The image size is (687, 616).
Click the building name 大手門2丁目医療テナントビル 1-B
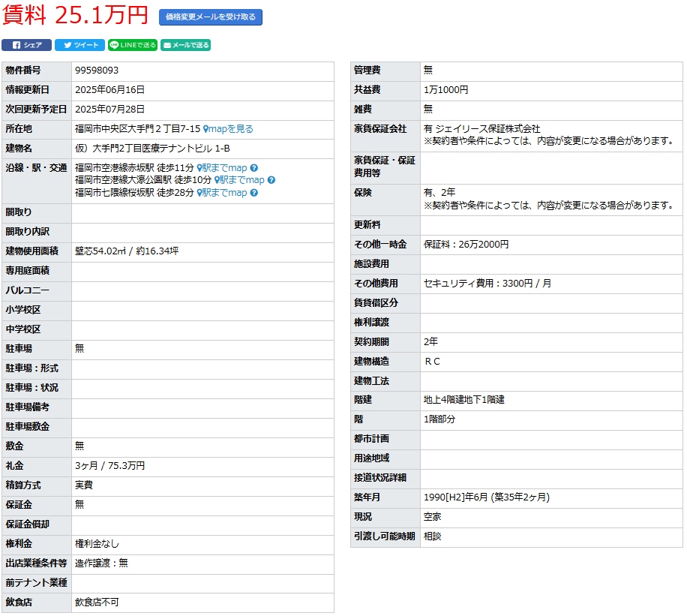coord(152,149)
